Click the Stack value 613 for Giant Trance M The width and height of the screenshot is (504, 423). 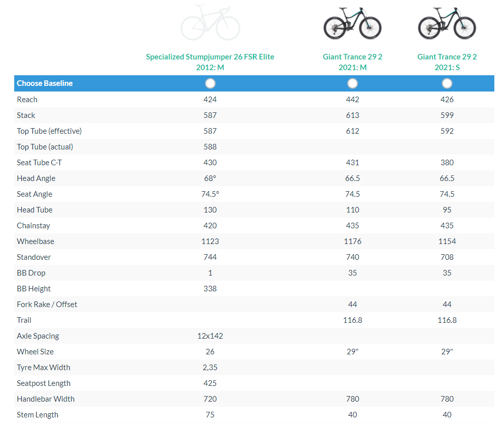(x=353, y=115)
